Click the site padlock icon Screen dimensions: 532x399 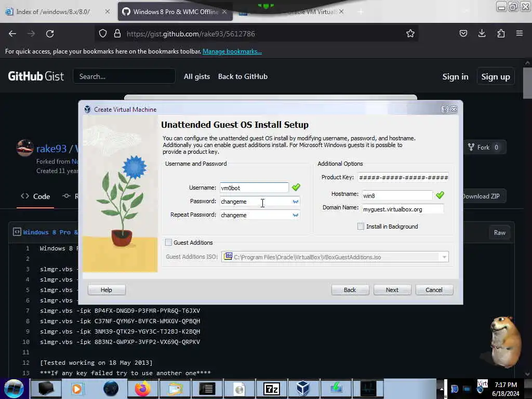coord(117,34)
